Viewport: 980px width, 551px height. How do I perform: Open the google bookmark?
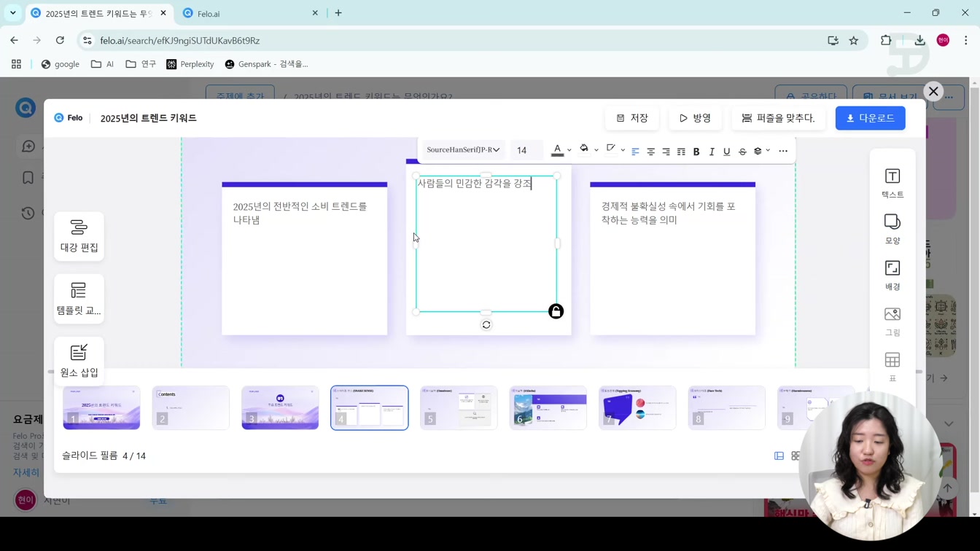click(61, 64)
